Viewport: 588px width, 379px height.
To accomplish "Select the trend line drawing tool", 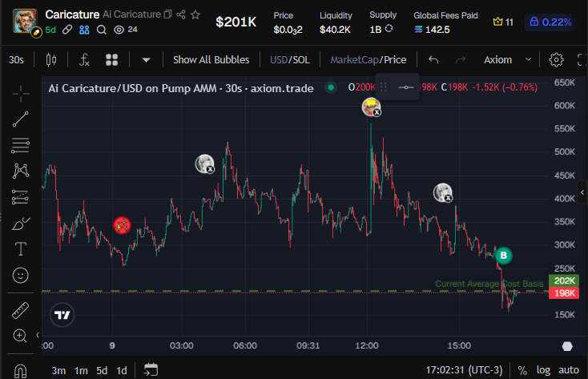I will point(21,119).
